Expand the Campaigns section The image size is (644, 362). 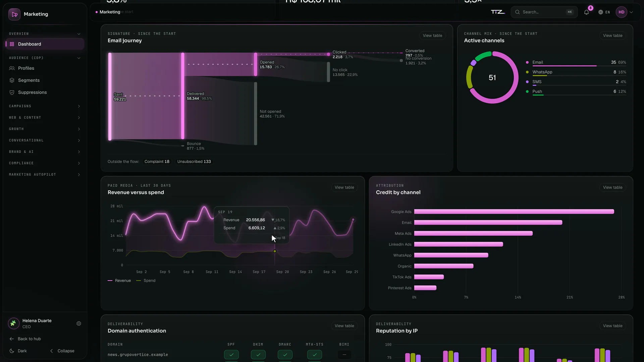(x=45, y=106)
